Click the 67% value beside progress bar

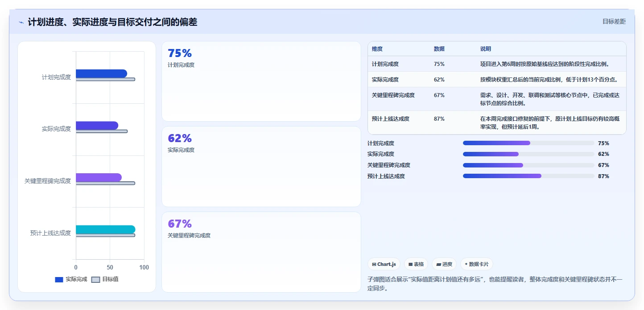[x=603, y=165]
